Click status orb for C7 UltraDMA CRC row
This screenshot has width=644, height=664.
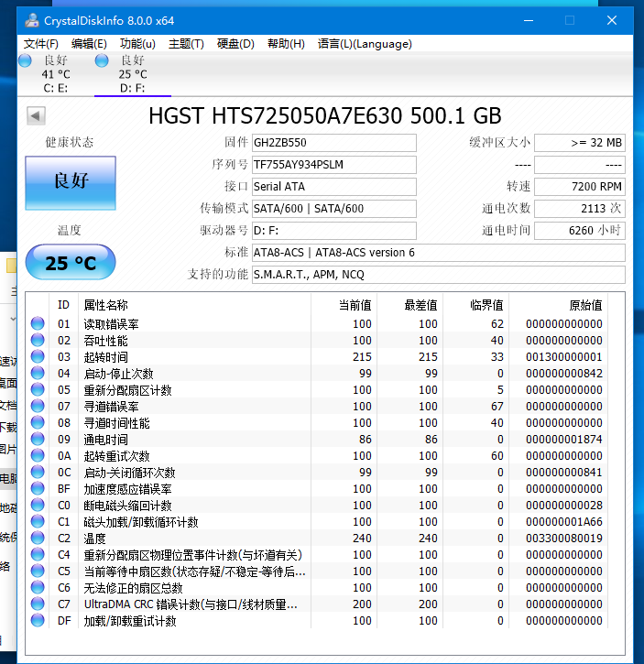coord(38,604)
